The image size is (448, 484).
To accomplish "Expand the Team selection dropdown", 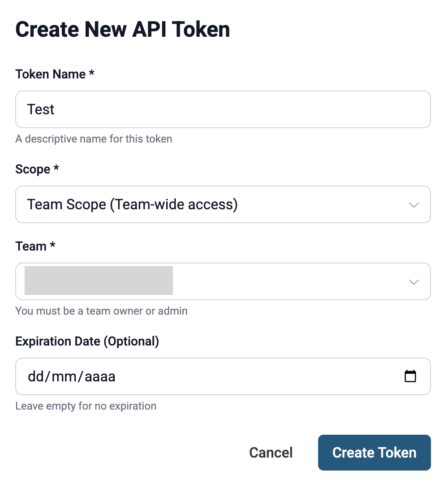I will pyautogui.click(x=223, y=282).
